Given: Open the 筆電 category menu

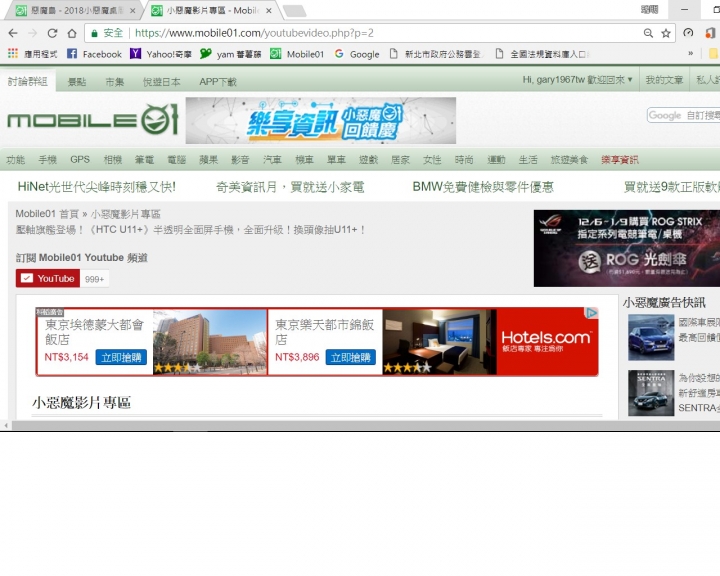Looking at the screenshot, I should click(144, 159).
